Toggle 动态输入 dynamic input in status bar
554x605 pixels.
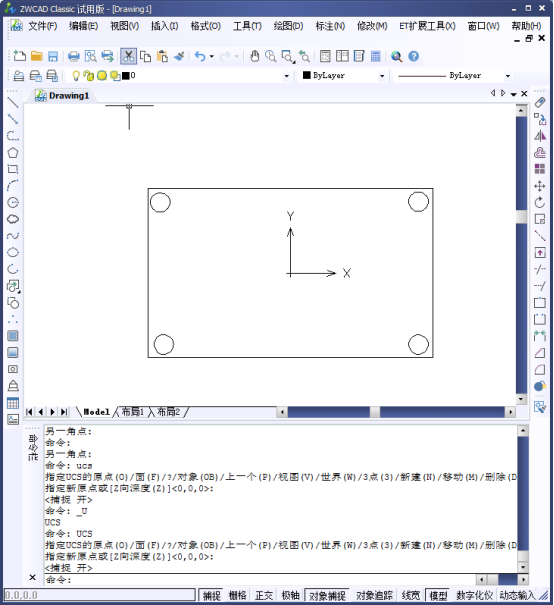click(x=517, y=595)
